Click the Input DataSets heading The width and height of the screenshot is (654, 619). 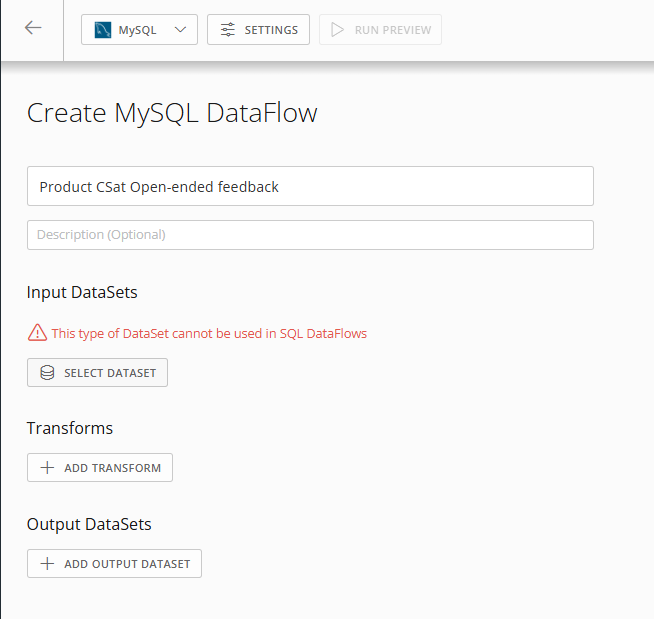click(x=82, y=292)
